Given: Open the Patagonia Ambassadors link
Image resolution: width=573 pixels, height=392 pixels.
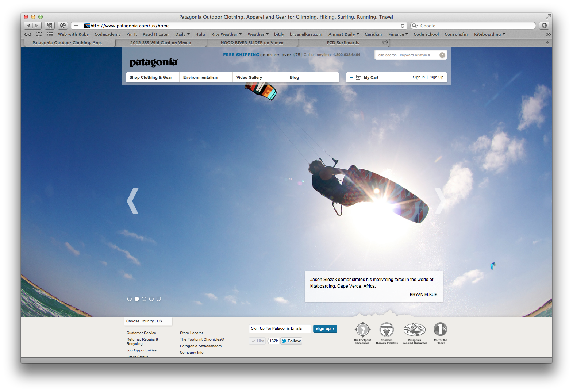Looking at the screenshot, I should (201, 346).
